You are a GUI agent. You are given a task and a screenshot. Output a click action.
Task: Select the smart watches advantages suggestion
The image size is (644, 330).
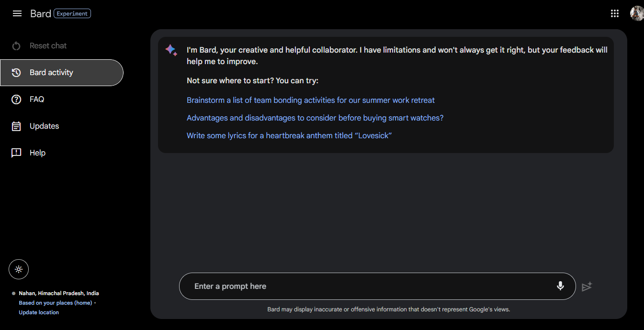click(x=315, y=118)
